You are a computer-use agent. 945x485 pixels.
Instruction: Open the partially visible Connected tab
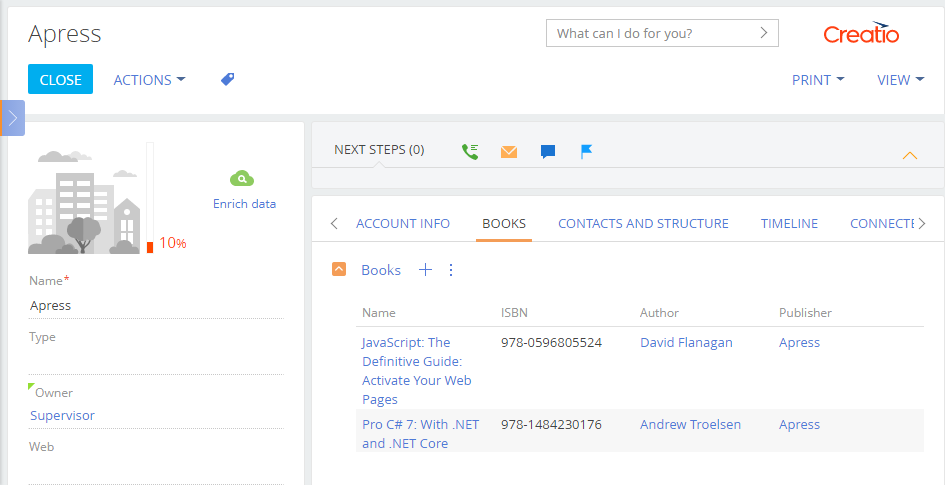pos(882,224)
